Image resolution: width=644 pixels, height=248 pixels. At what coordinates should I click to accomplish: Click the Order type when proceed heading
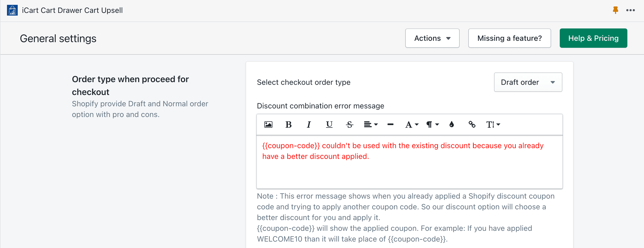pos(130,86)
